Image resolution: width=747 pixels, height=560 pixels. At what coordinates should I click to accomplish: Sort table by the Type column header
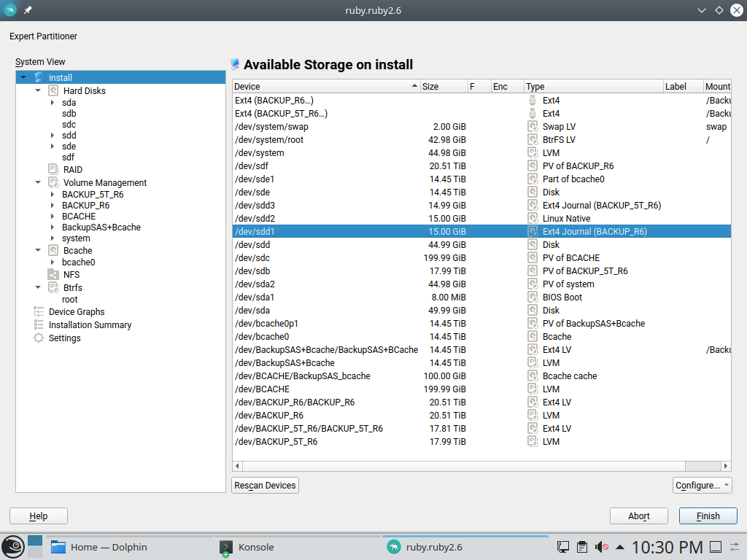(593, 86)
